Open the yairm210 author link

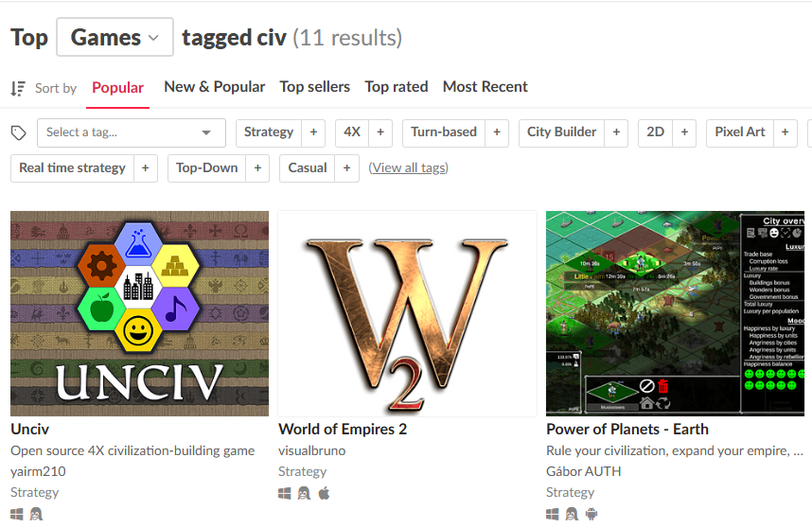[38, 471]
